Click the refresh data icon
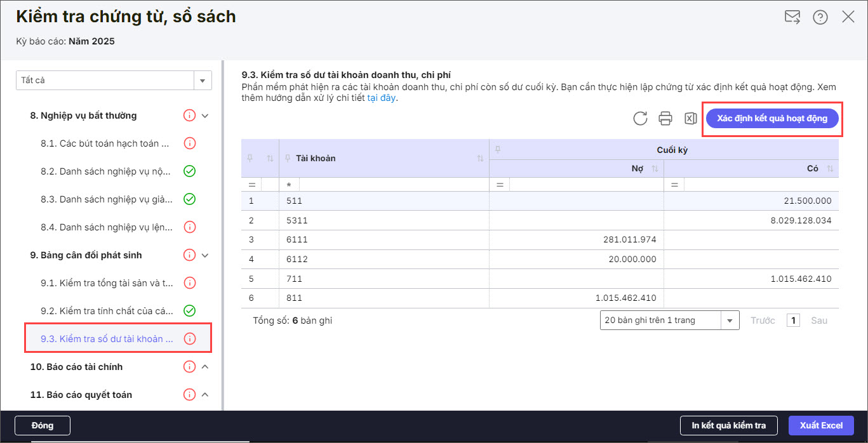The width and height of the screenshot is (868, 443). (x=640, y=118)
